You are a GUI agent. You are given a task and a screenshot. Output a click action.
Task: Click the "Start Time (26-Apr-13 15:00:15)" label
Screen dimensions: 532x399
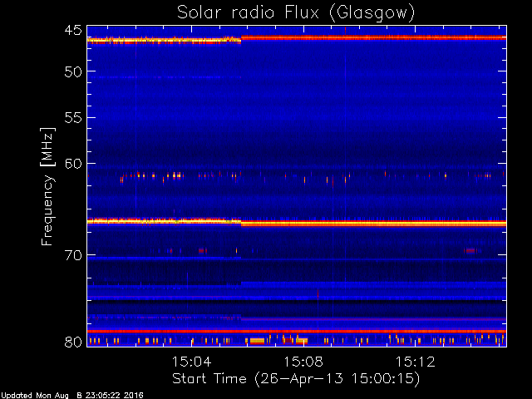(296, 379)
